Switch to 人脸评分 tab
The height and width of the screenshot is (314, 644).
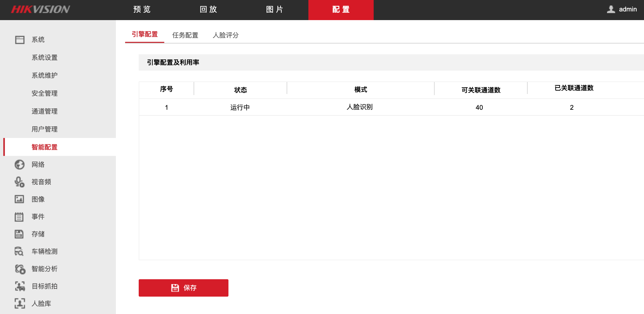(x=225, y=35)
